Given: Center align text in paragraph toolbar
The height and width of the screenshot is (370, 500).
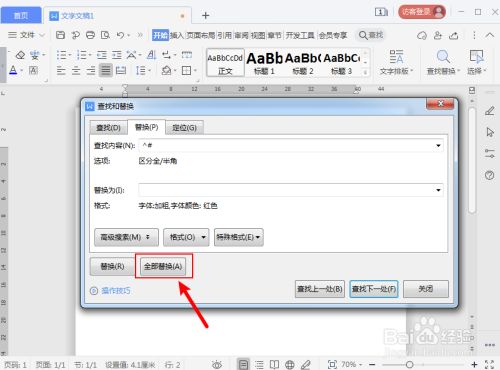Looking at the screenshot, I should click(76, 70).
